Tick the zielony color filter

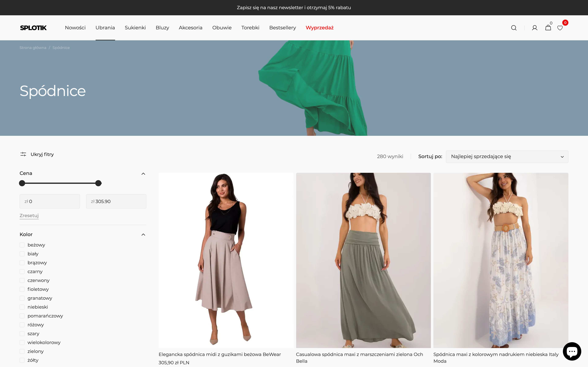[x=22, y=351]
